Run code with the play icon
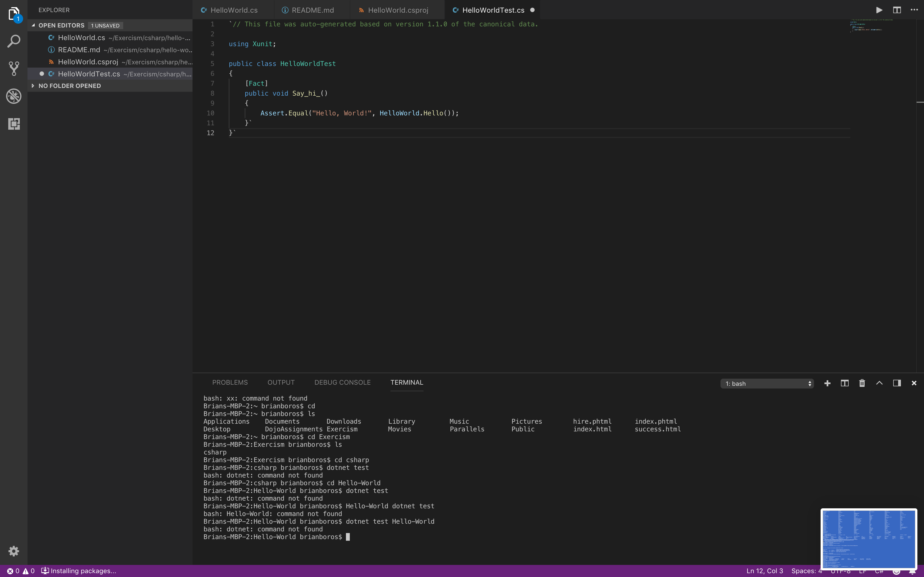The width and height of the screenshot is (924, 577). tap(879, 10)
